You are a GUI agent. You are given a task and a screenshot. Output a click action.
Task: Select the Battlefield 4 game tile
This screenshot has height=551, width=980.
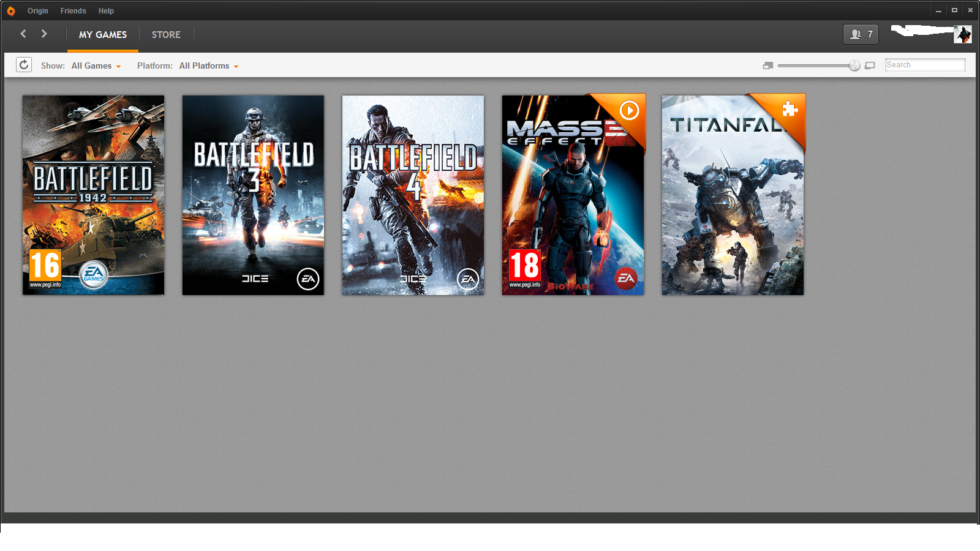click(413, 195)
